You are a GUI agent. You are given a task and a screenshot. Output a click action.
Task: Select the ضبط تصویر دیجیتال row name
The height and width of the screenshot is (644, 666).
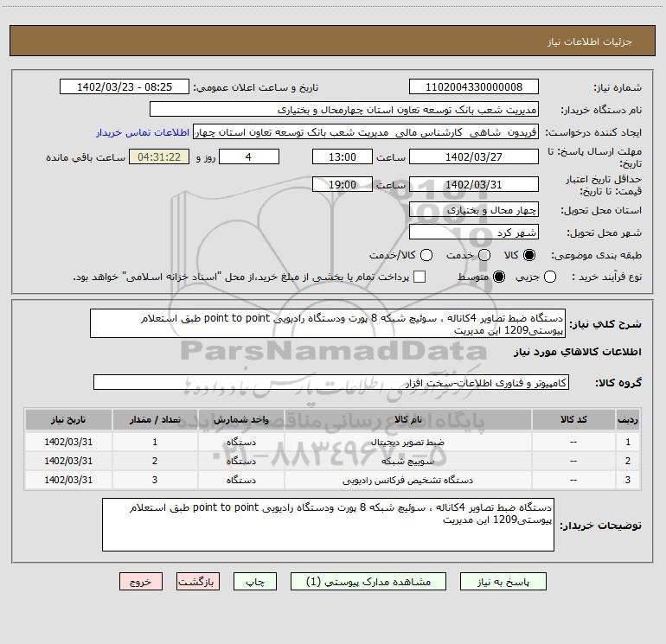pyautogui.click(x=407, y=442)
